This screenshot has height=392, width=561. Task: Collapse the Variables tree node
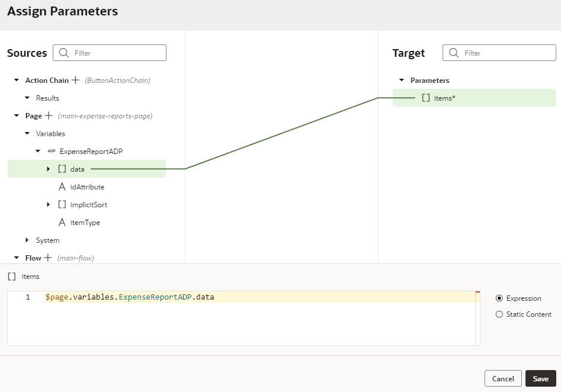click(27, 133)
